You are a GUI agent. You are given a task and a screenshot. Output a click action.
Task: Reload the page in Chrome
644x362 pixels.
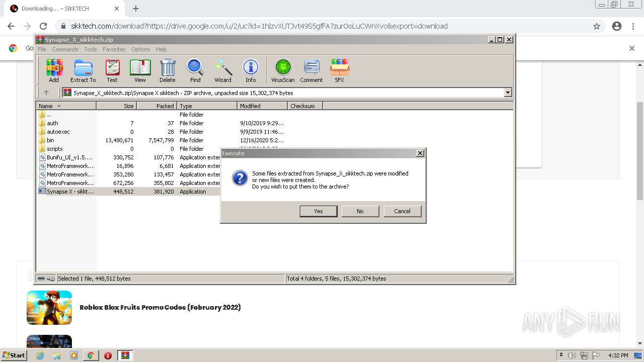(x=43, y=26)
